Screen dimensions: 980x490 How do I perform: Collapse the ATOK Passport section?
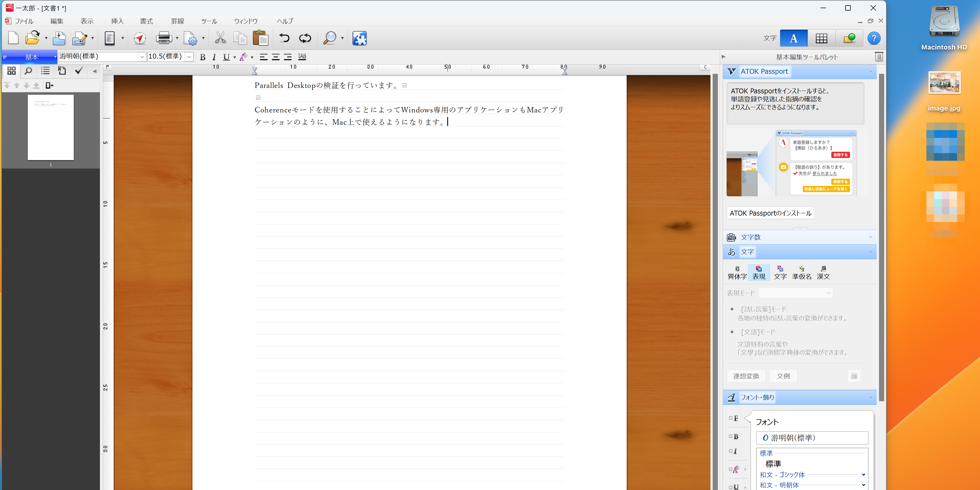click(871, 72)
